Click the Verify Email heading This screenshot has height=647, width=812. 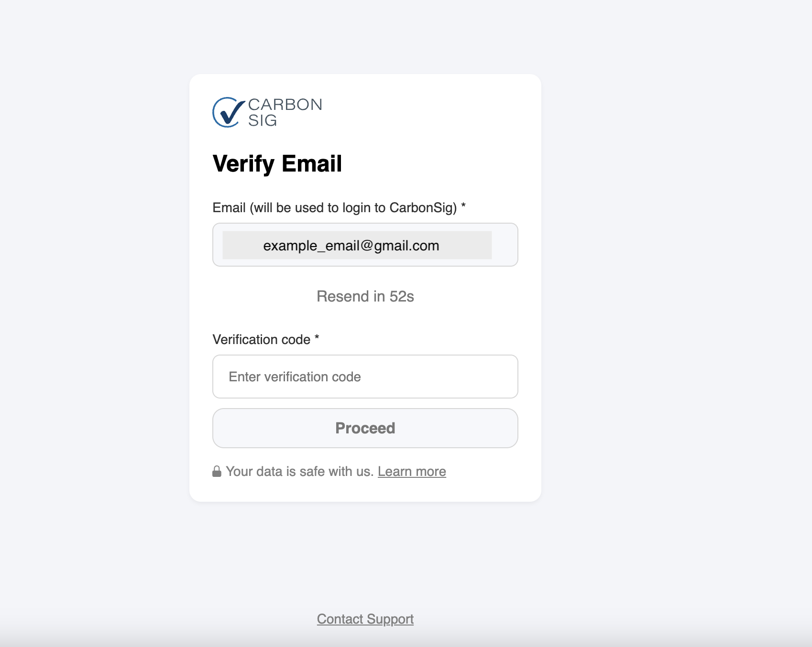pyautogui.click(x=277, y=164)
